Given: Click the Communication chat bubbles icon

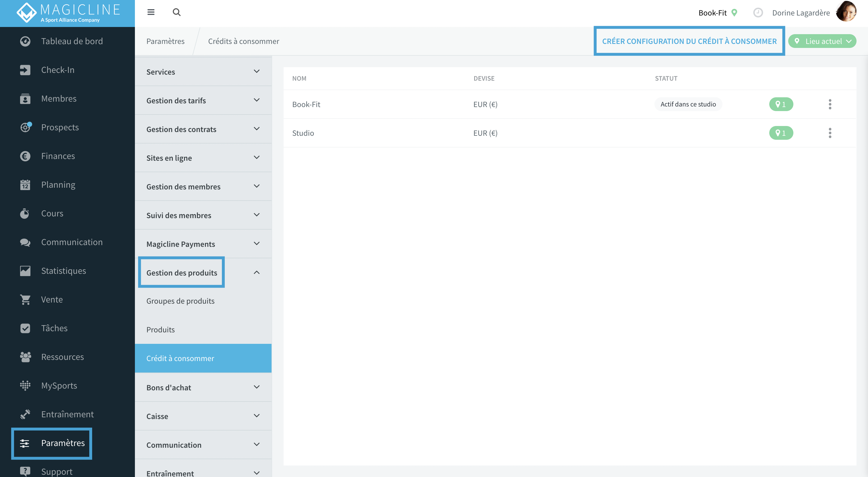Looking at the screenshot, I should [25, 242].
